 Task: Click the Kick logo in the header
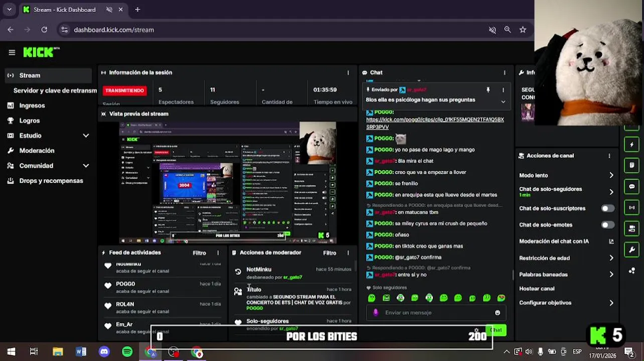(41, 52)
